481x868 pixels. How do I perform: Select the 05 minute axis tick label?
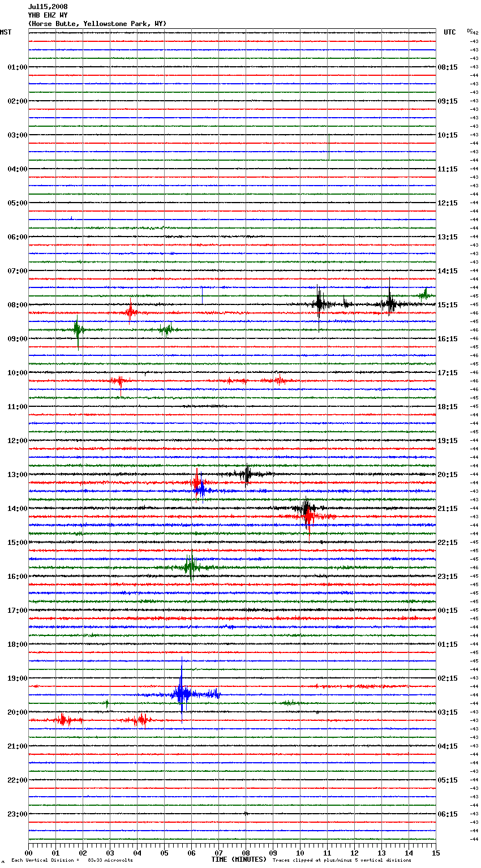point(164,853)
